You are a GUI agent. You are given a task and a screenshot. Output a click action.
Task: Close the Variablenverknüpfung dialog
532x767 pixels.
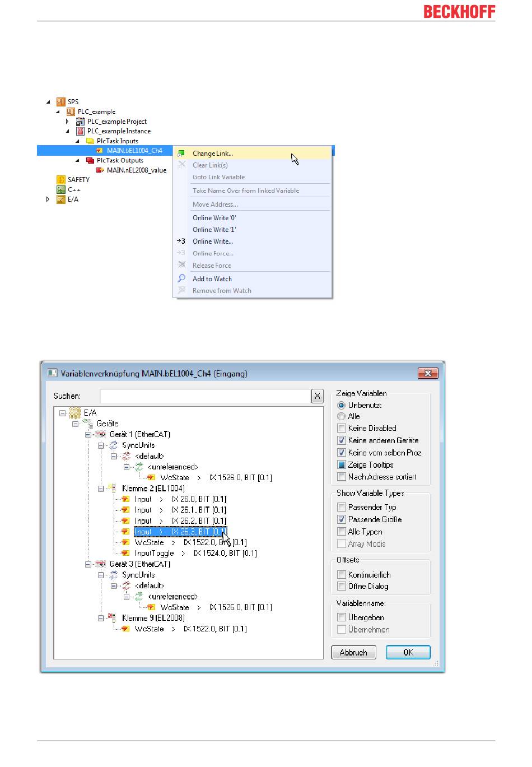tap(428, 373)
